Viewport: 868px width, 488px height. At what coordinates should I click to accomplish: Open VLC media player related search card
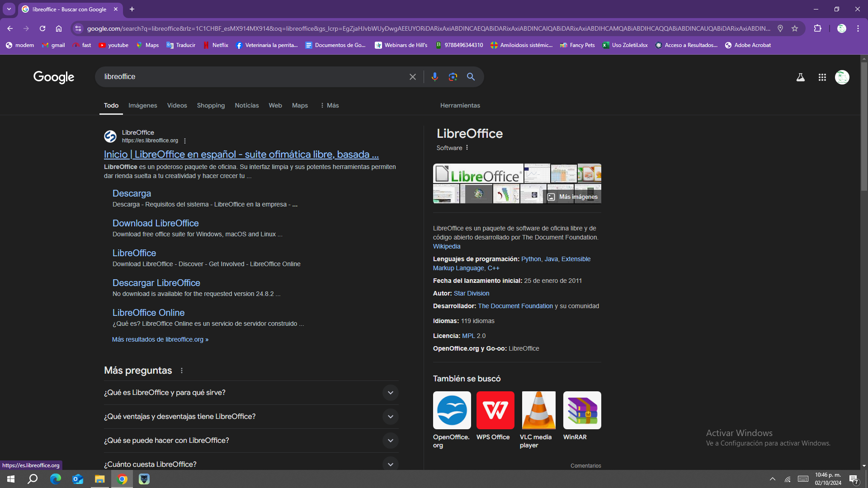(538, 420)
